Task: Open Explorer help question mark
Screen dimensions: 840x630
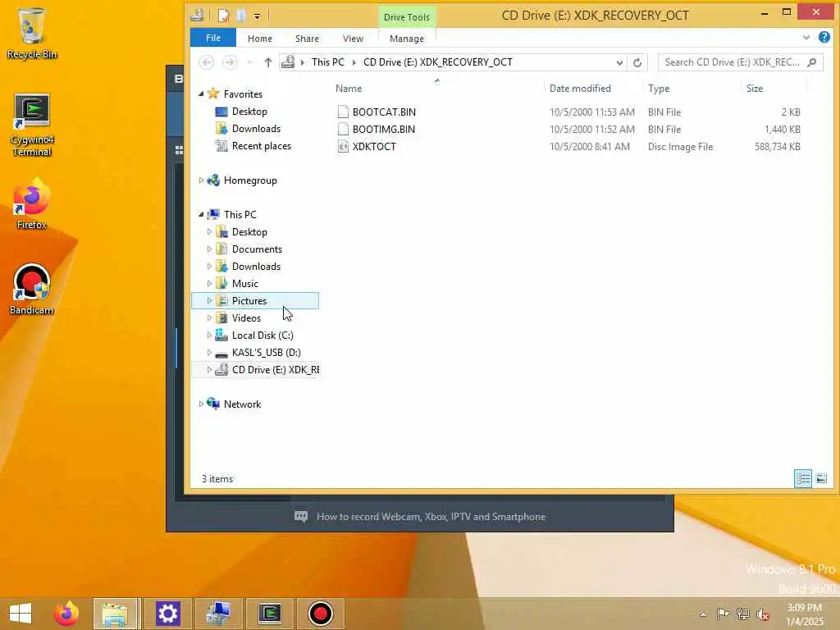Action: tap(824, 37)
